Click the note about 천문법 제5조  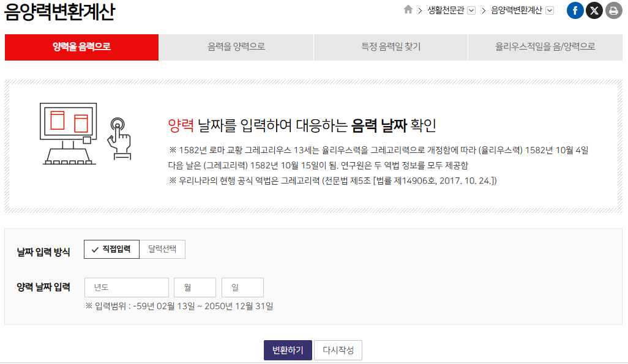(333, 180)
